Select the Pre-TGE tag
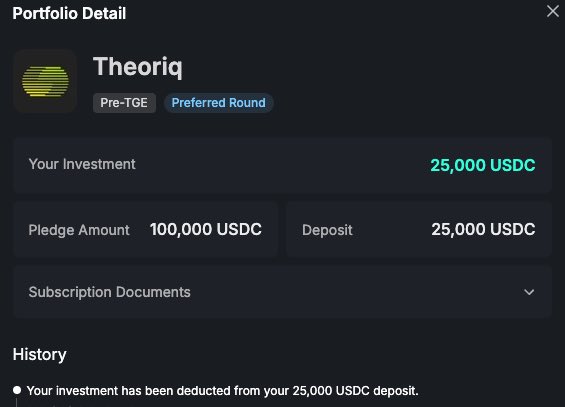Screen dimensions: 565x407 click(124, 103)
